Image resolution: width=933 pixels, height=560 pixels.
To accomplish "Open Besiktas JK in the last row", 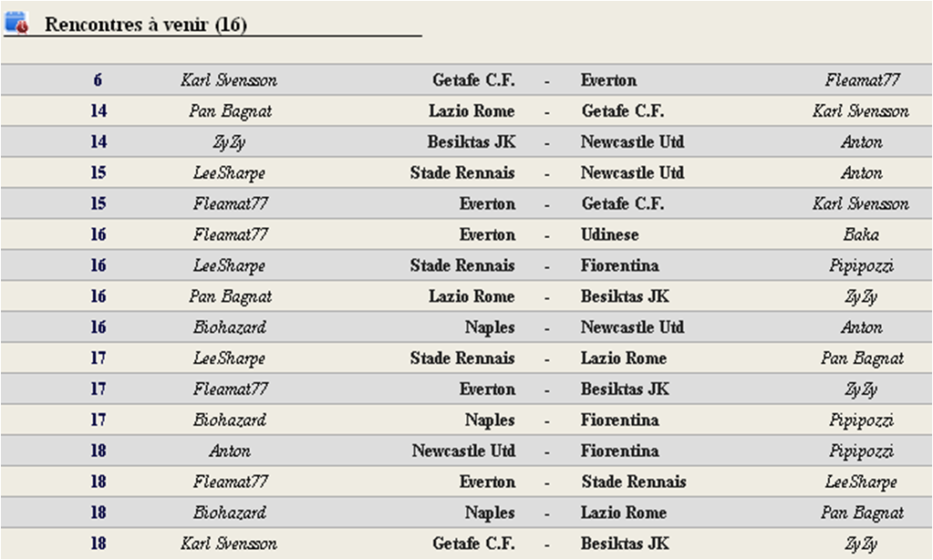I will click(625, 544).
